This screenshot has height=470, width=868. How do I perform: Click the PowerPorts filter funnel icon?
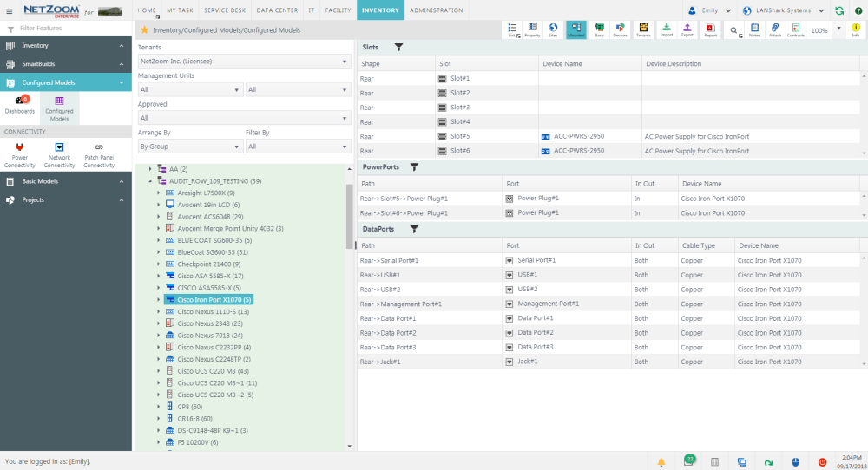(414, 167)
